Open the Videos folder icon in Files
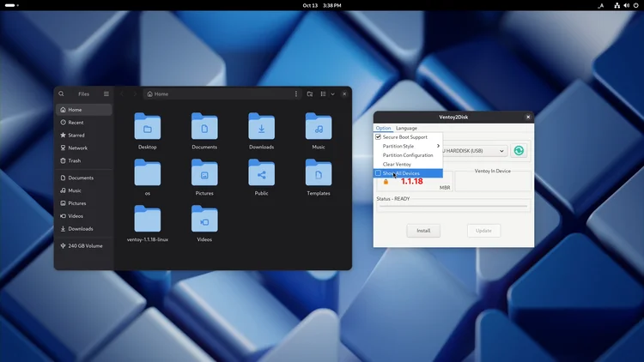The height and width of the screenshot is (362, 644). coord(204,219)
